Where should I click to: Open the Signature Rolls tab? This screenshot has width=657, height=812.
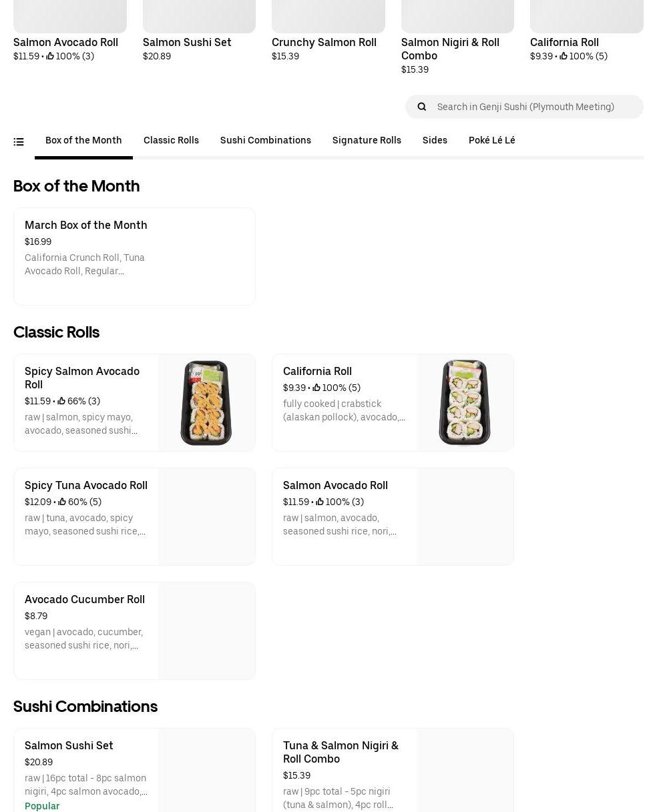(x=367, y=140)
